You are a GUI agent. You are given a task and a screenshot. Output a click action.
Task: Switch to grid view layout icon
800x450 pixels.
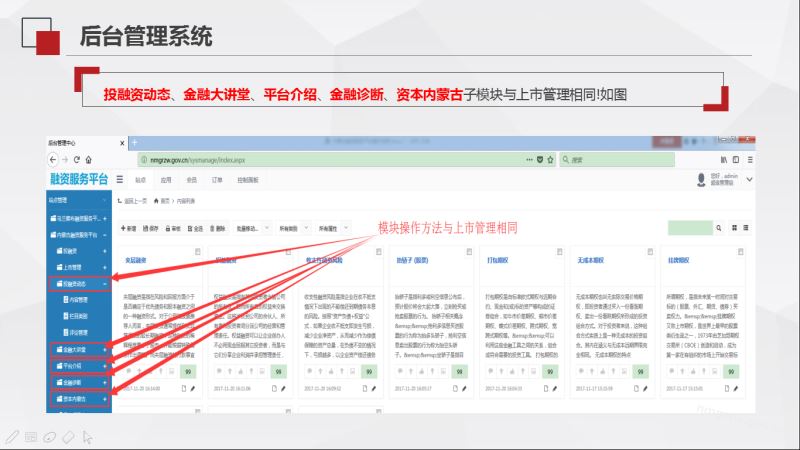(x=735, y=228)
